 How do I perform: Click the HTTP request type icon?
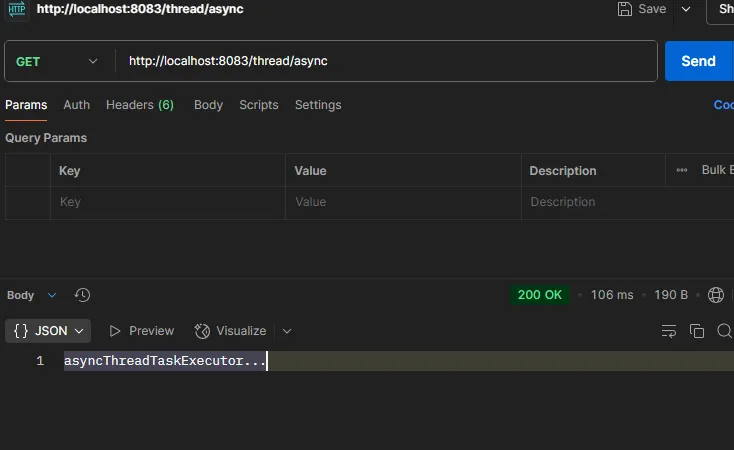click(17, 9)
